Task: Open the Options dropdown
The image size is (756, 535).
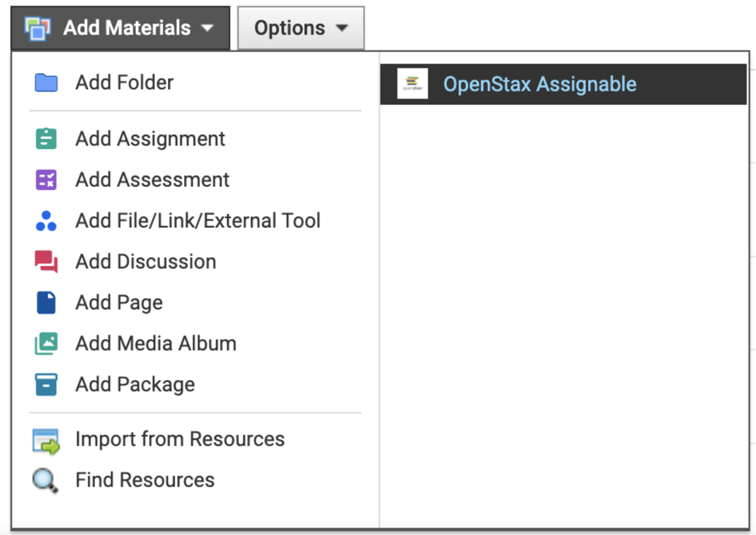Action: coord(300,28)
